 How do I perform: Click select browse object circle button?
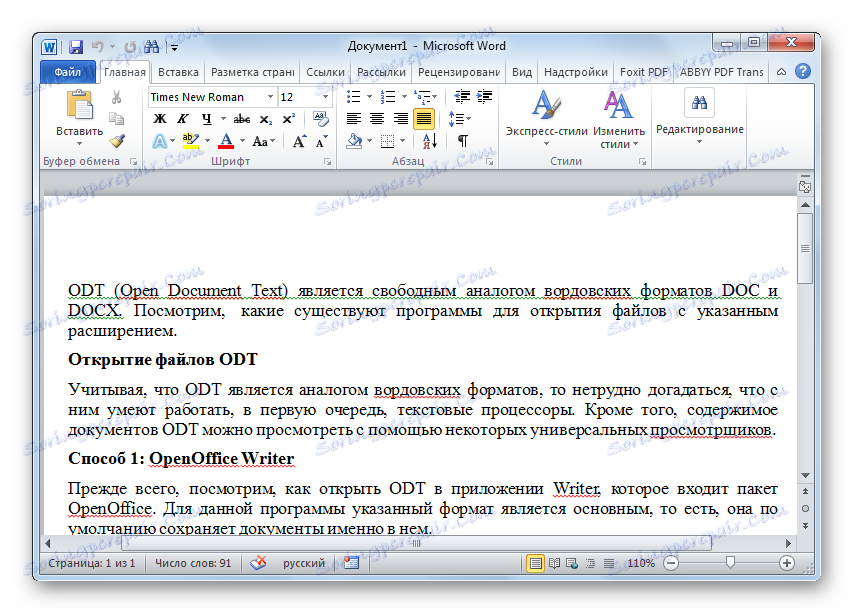pos(805,508)
